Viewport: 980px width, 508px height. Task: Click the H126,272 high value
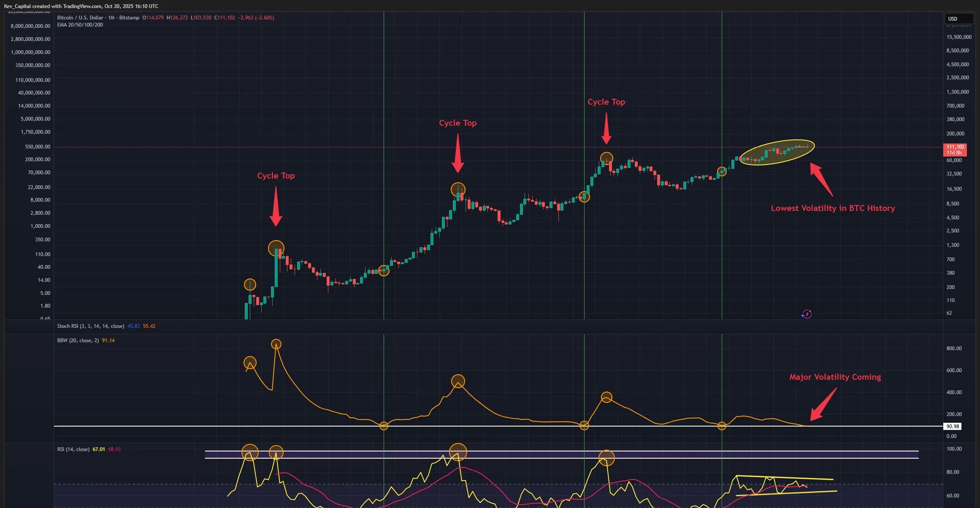pos(177,18)
